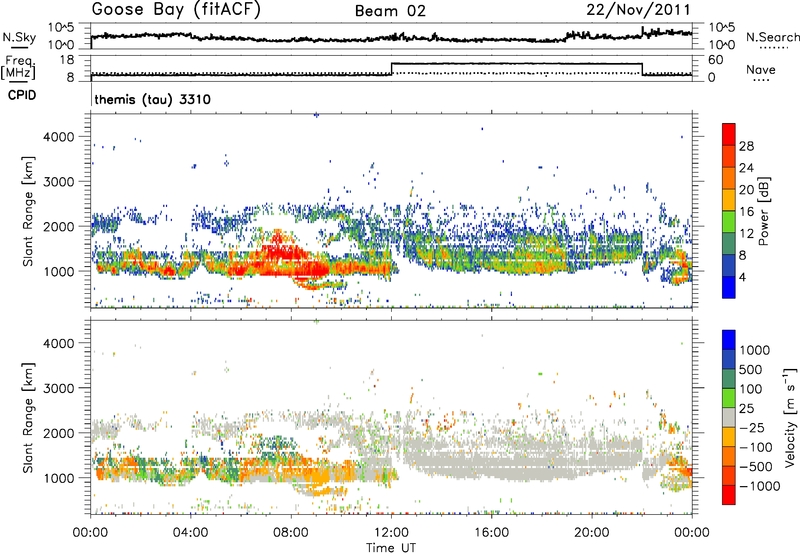Click the '3000' tick of the velocity panel
The height and width of the screenshot is (554, 800).
point(58,388)
